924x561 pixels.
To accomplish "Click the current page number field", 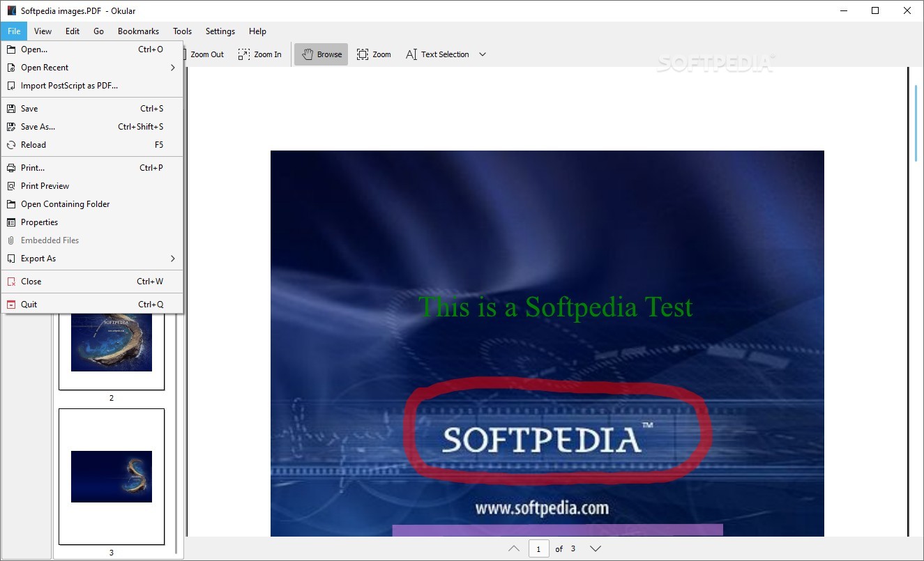I will [x=538, y=549].
